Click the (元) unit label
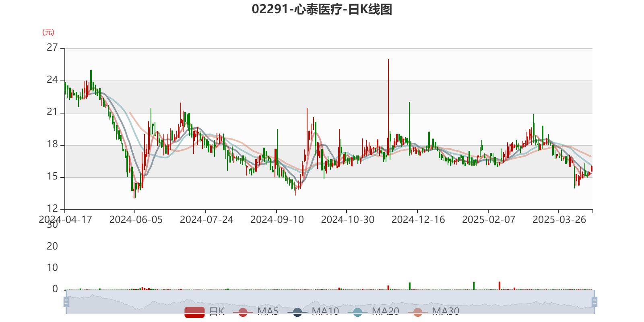644x322 pixels. point(48,32)
